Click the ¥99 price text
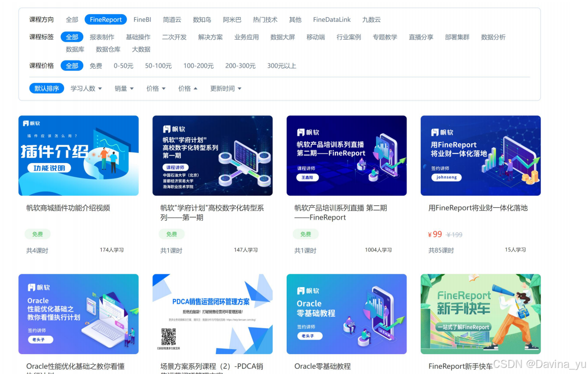 tap(435, 234)
